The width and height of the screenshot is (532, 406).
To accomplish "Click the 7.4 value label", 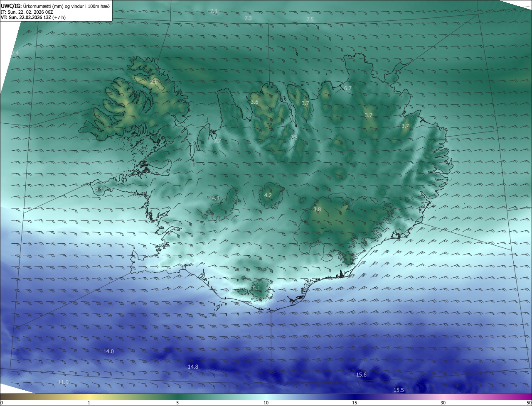I will [x=15, y=53].
